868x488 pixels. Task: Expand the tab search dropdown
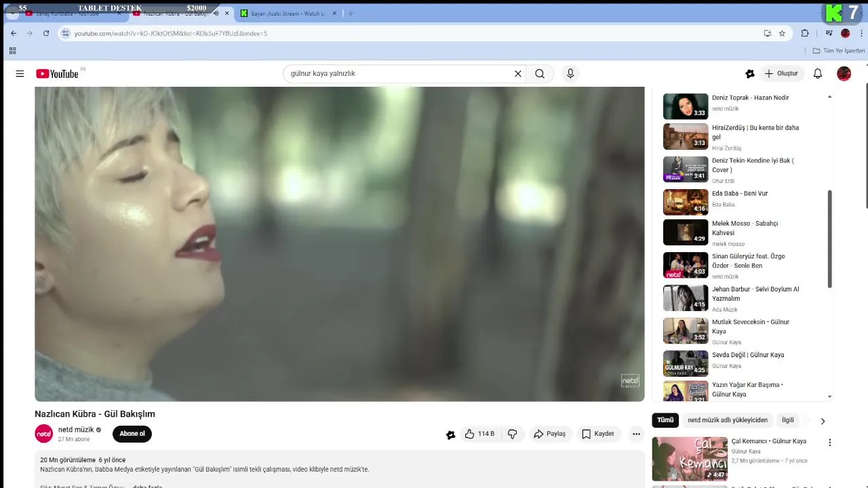point(12,14)
